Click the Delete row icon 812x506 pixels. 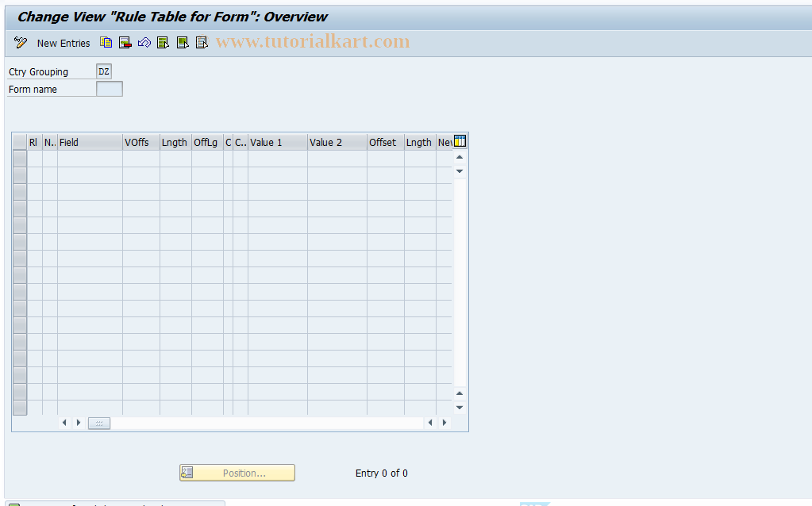click(x=125, y=42)
